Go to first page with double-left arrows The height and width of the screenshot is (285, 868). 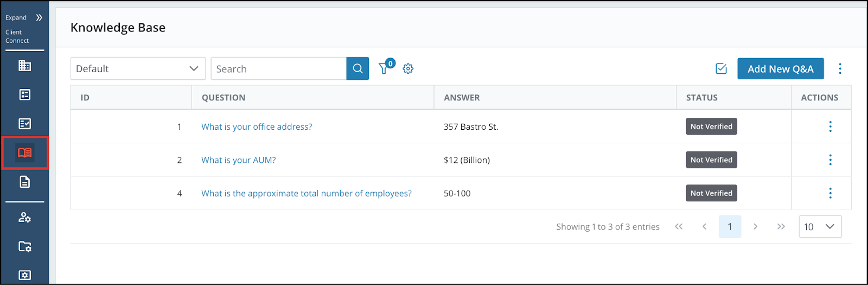click(679, 226)
